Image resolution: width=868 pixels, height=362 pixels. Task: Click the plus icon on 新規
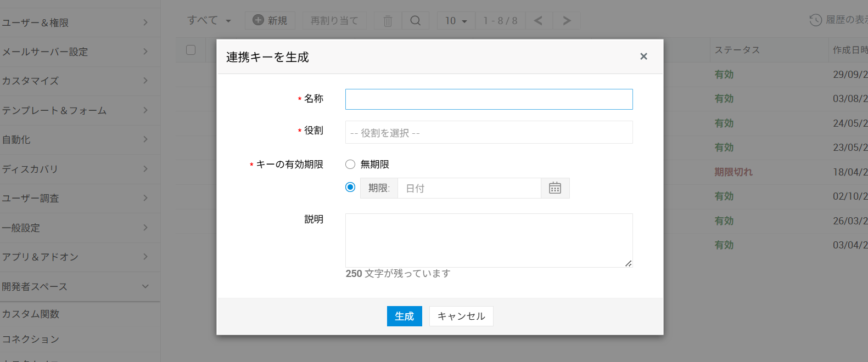[258, 20]
